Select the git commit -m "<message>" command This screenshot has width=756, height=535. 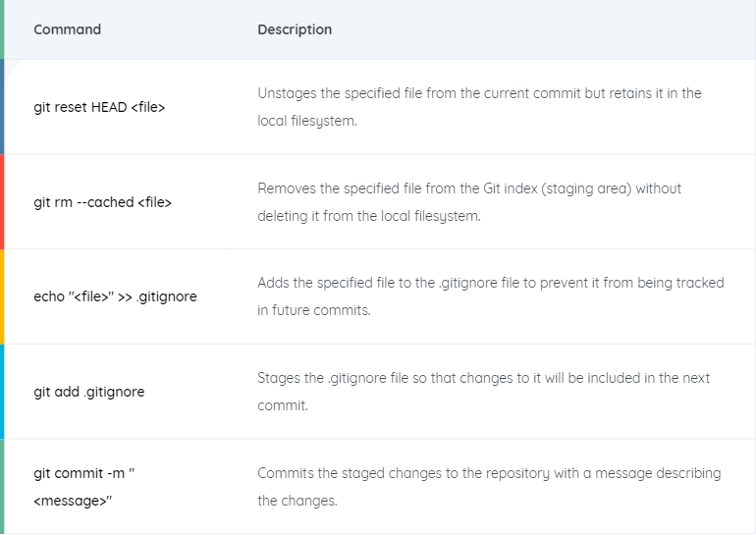84,487
